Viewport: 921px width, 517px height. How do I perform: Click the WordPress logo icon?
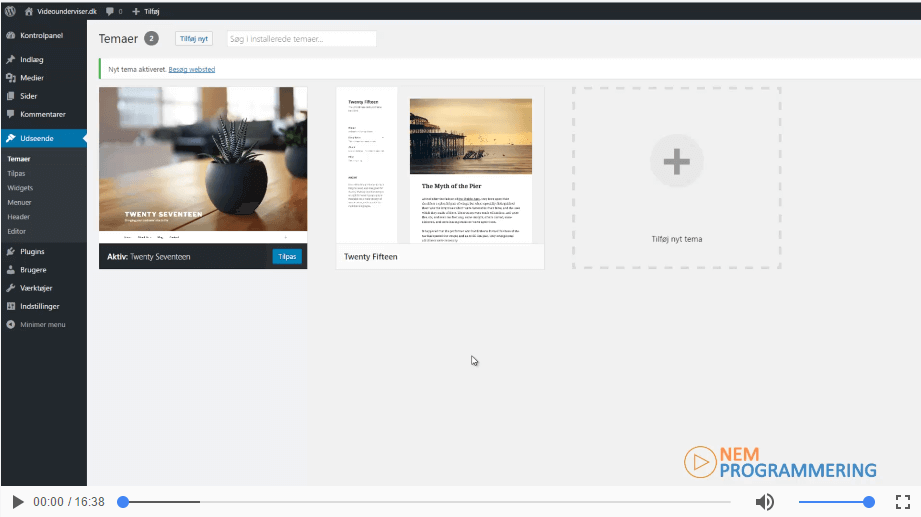tap(10, 11)
